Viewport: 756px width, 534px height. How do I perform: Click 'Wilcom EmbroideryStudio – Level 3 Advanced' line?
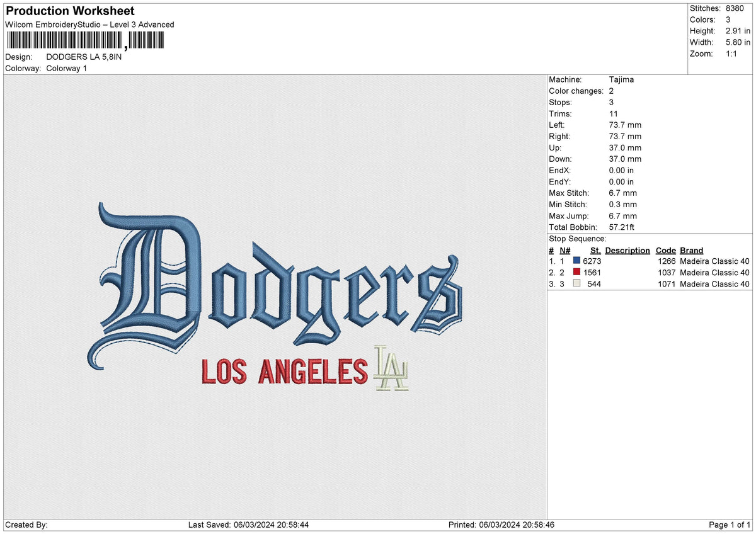(89, 25)
